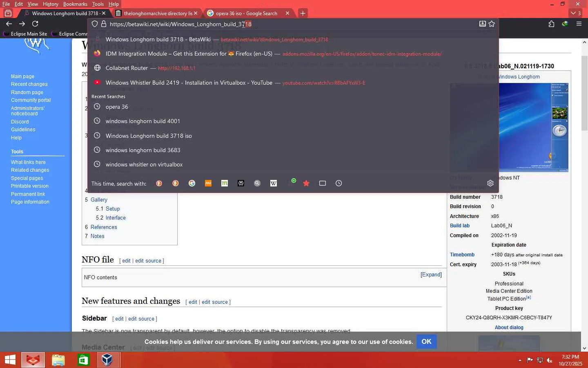Open the Recent changes sidebar link

pos(29,84)
